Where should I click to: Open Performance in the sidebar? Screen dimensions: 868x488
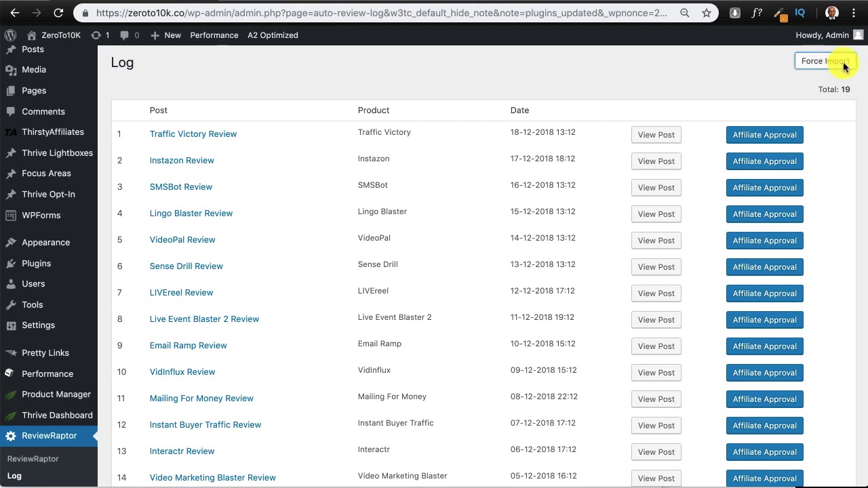tap(49, 374)
